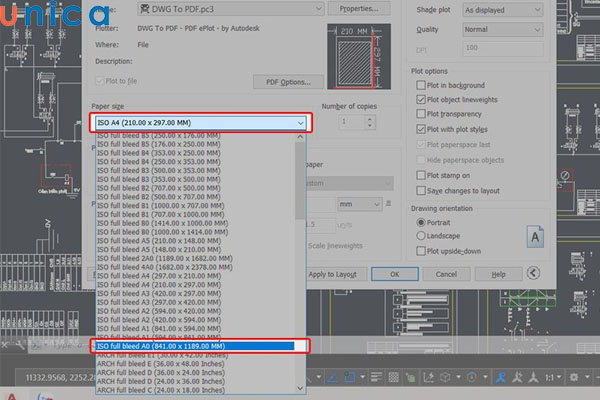Select Landscape drawing orientation
Image resolution: width=600 pixels, height=400 pixels.
click(x=421, y=236)
